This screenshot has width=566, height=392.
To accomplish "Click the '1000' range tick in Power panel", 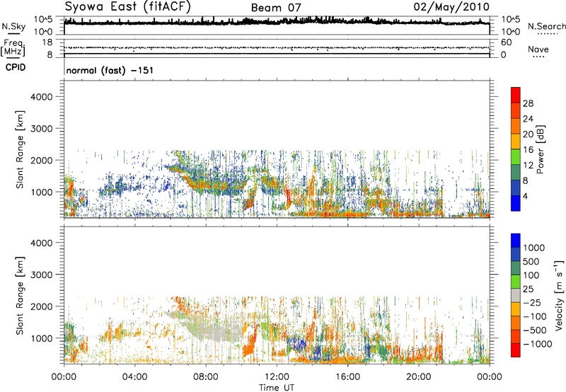I will coord(42,192).
